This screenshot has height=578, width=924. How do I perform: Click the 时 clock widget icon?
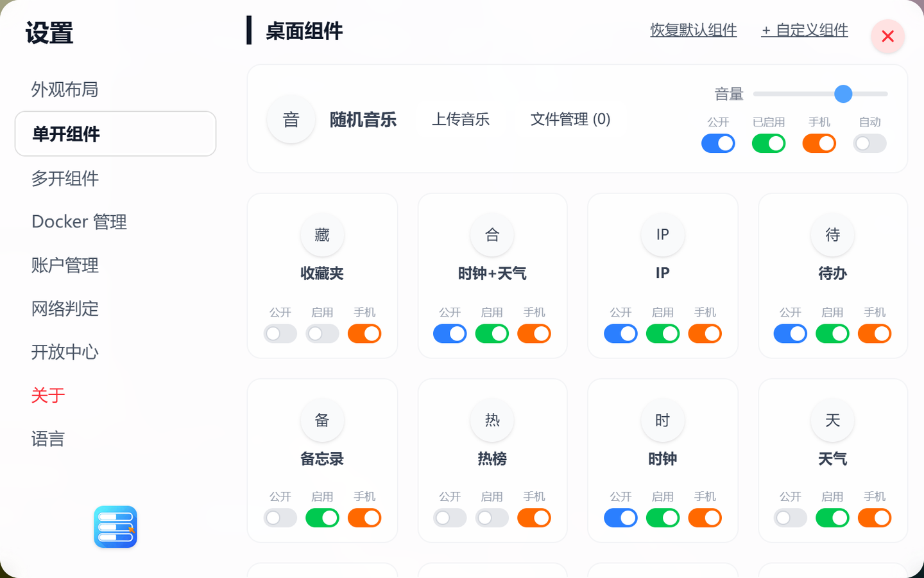(663, 420)
